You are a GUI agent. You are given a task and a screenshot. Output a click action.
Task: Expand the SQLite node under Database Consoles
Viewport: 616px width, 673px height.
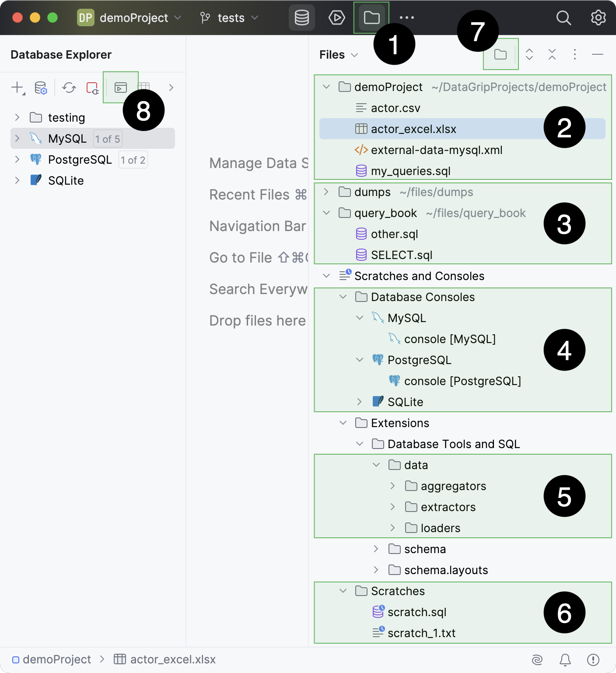(x=359, y=402)
